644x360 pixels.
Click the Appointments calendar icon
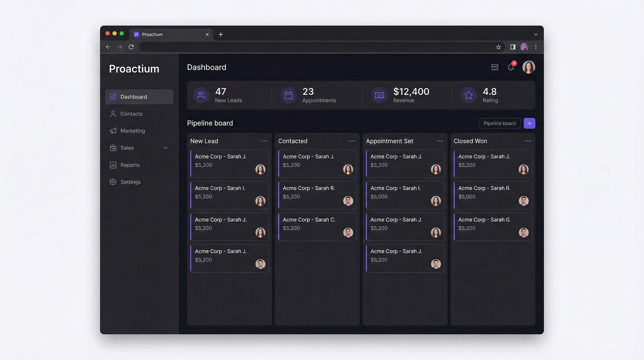288,95
